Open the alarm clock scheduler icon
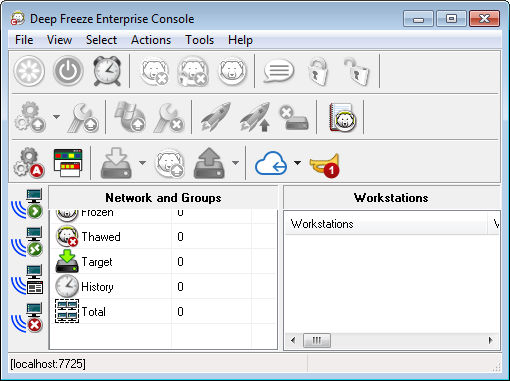510x381 pixels. (107, 71)
